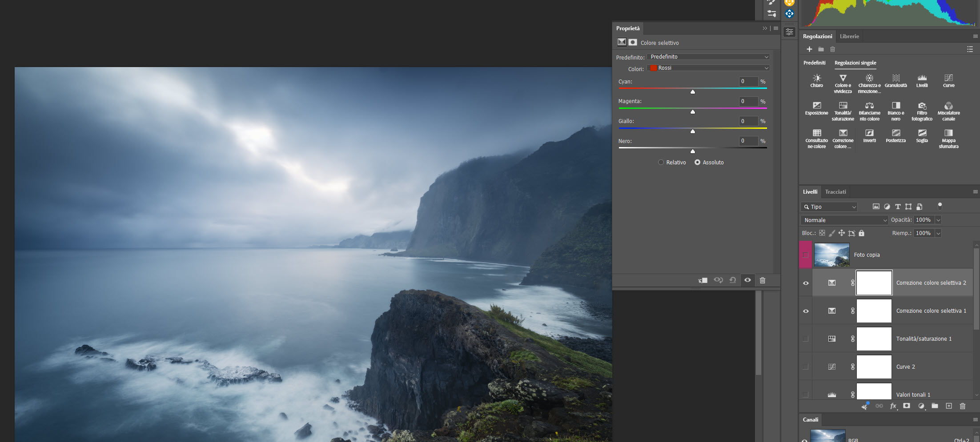Add a Tonalità/saturazione adjustment
This screenshot has height=442, width=980.
coord(843,111)
